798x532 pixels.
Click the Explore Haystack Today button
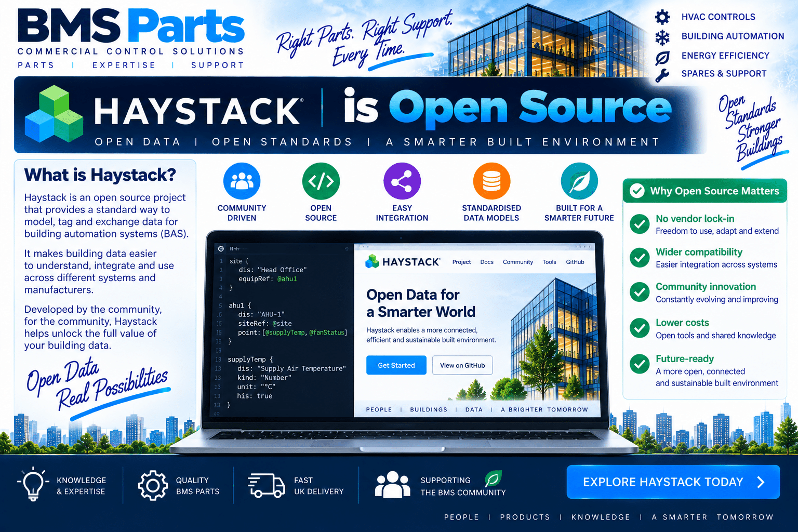pyautogui.click(x=673, y=482)
